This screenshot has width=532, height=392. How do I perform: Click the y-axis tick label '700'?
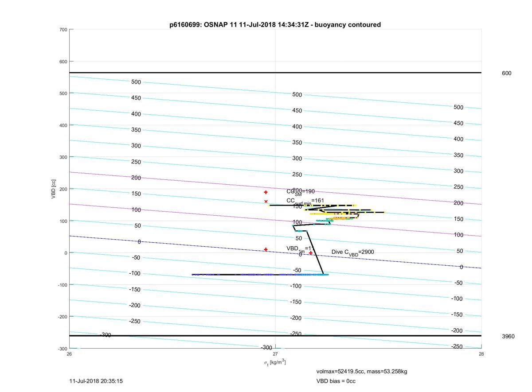63,30
